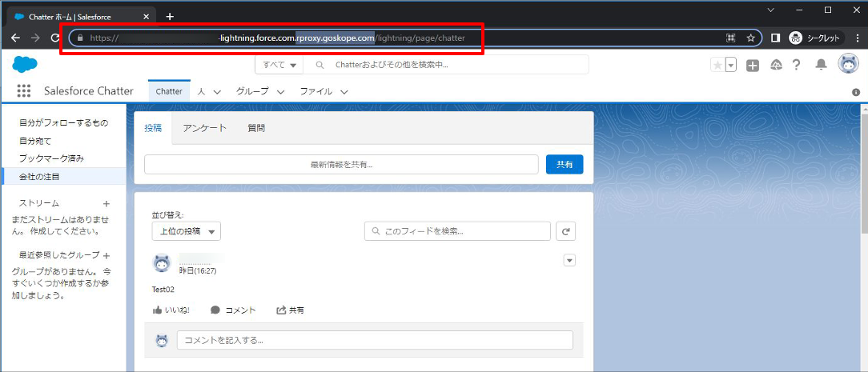Click the 昨日(16:27) timestamp
868x372 pixels.
198,271
